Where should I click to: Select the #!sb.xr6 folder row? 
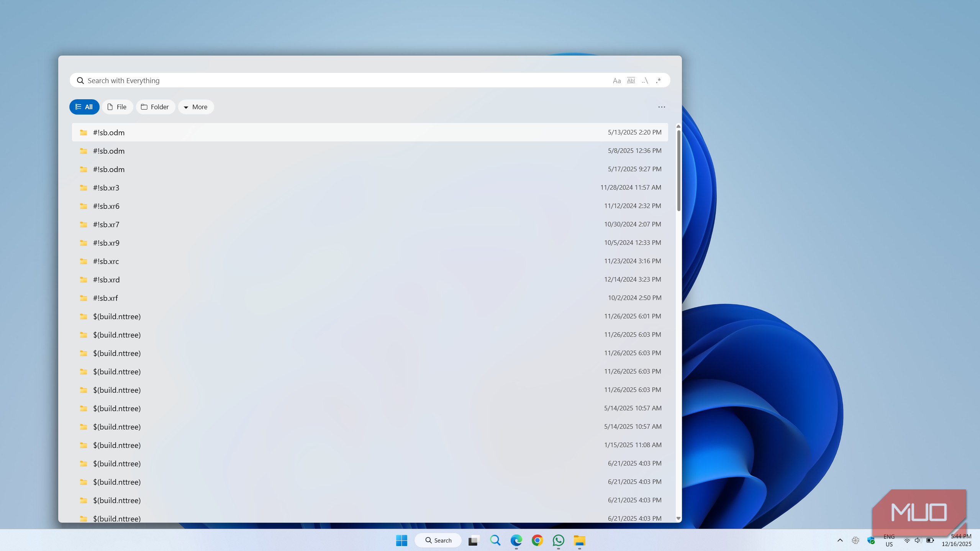[370, 206]
